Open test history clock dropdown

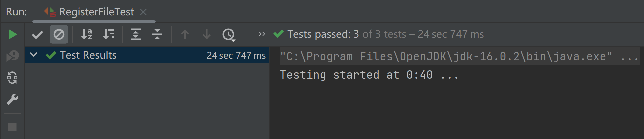click(229, 35)
